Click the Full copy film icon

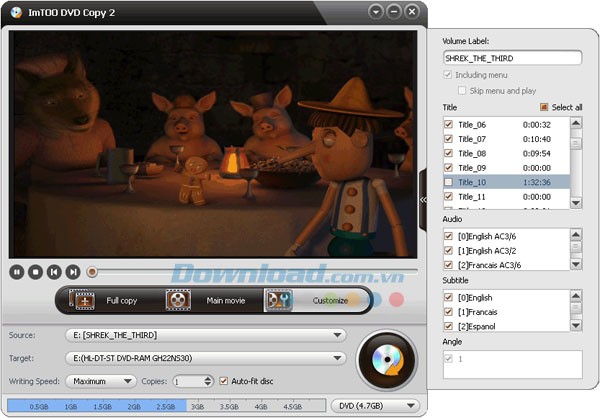(x=82, y=300)
